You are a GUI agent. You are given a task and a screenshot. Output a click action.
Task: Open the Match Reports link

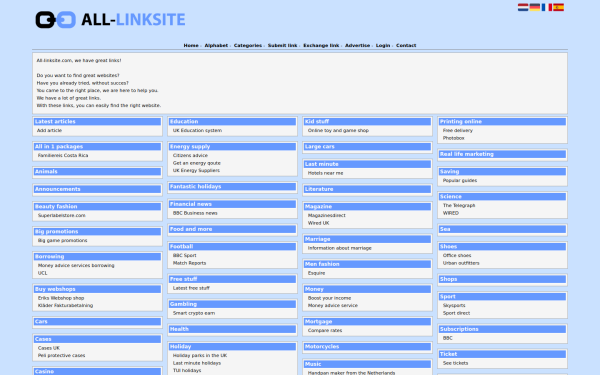[x=189, y=263]
